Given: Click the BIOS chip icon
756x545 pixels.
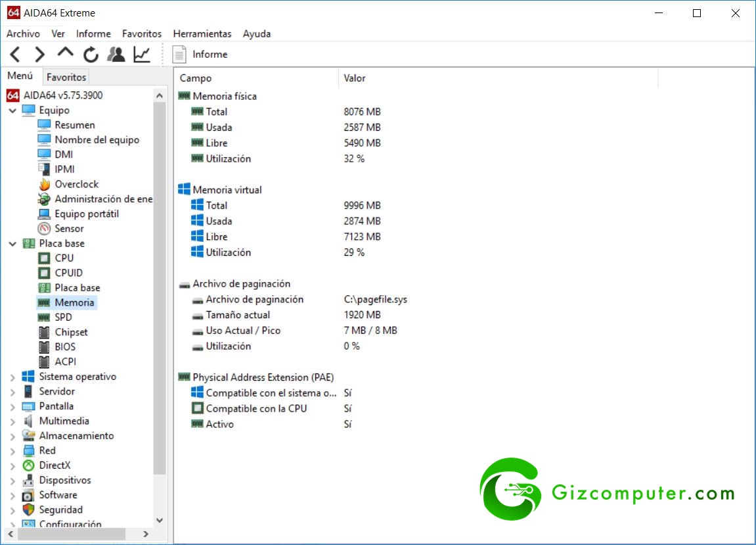Looking at the screenshot, I should [x=45, y=347].
